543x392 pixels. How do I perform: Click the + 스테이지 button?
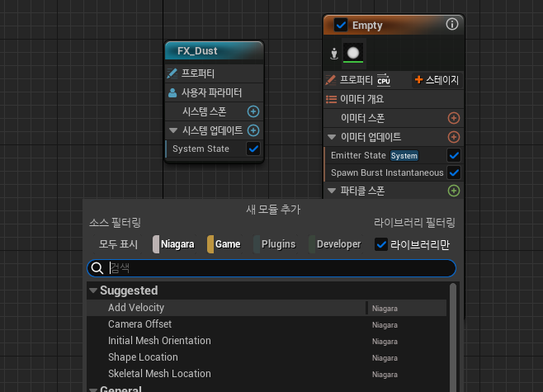click(437, 80)
